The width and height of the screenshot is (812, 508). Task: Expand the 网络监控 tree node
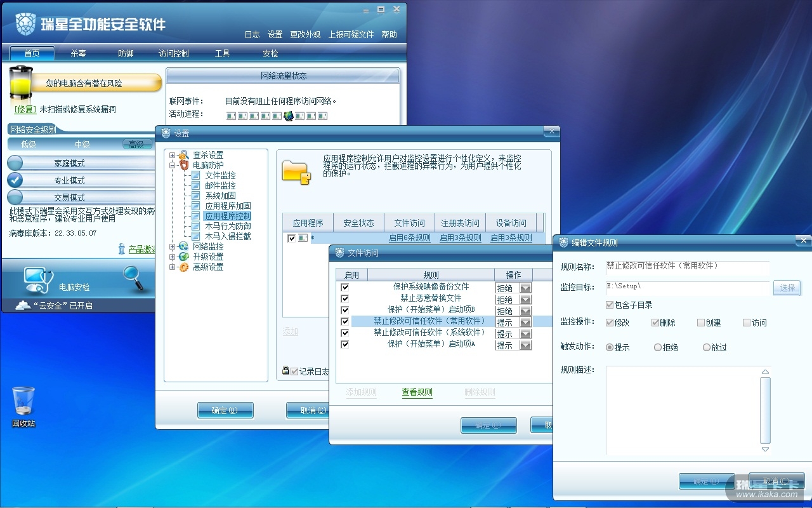point(173,246)
